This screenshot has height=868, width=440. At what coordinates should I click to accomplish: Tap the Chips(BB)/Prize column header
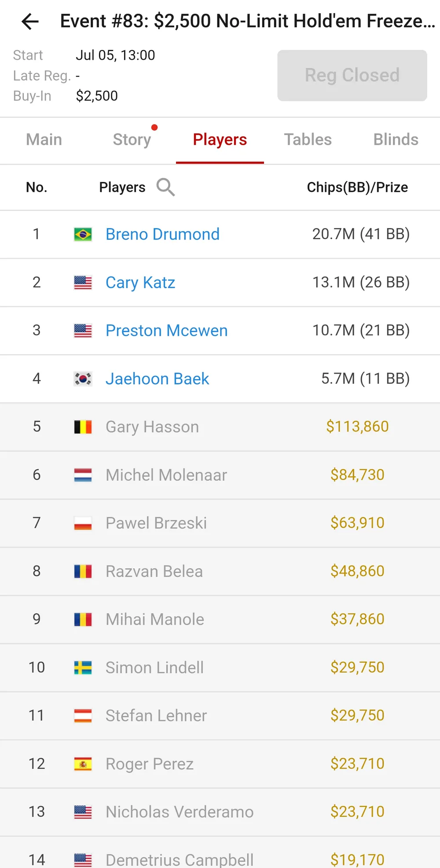357,187
